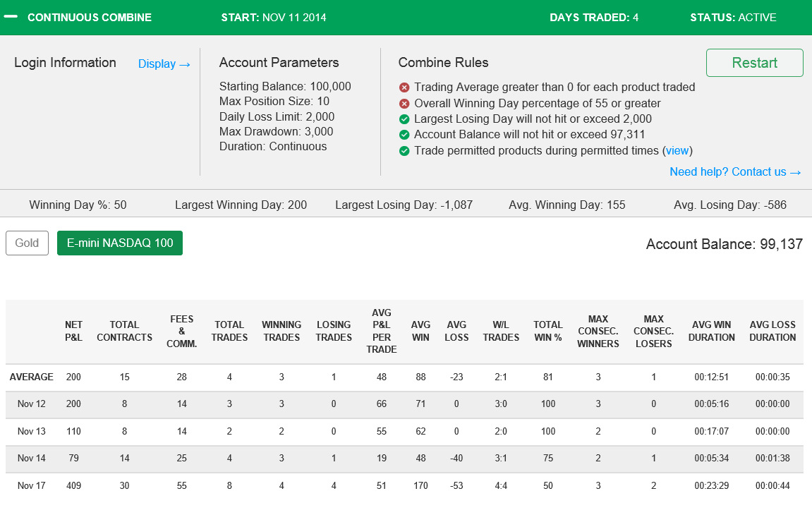The width and height of the screenshot is (812, 515).
Task: Click the Starting Balance: 100,000 parameter
Action: 285,86
